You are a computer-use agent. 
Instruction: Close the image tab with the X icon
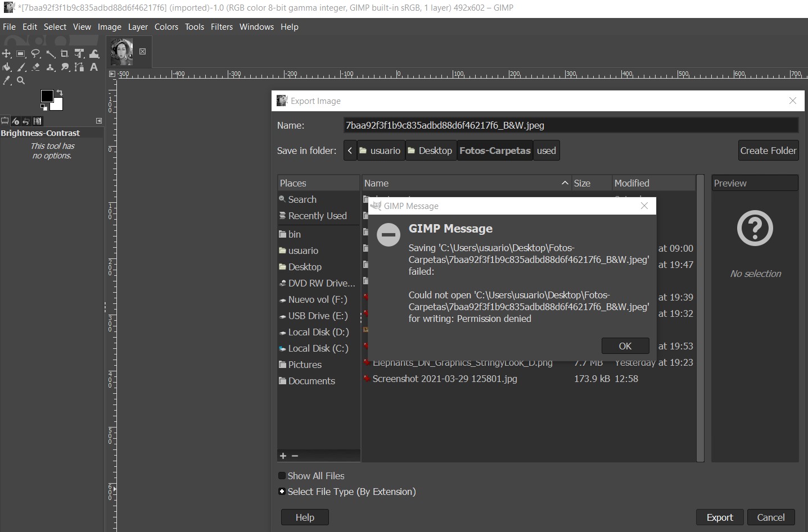142,52
